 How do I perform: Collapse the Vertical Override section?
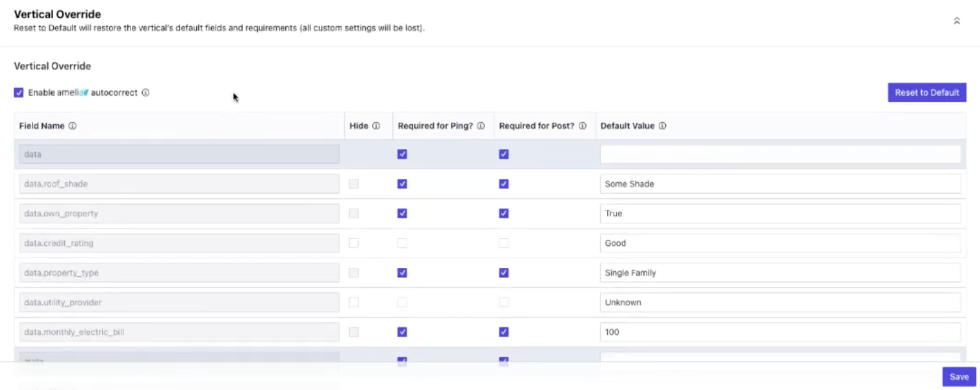[x=957, y=20]
